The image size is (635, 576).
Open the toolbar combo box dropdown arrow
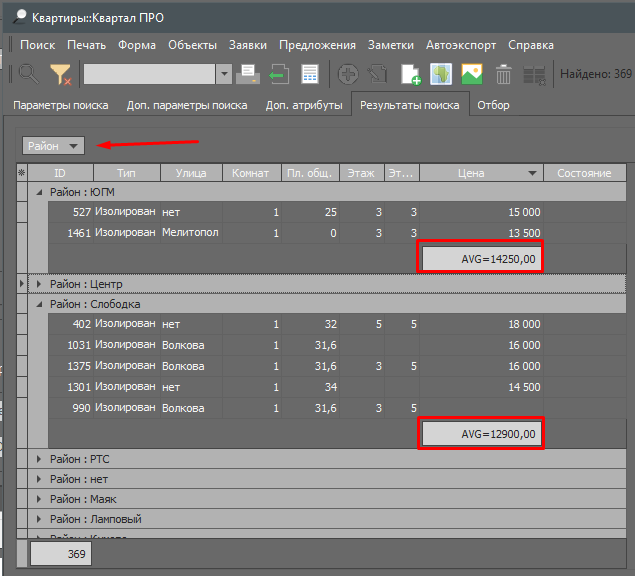click(224, 74)
